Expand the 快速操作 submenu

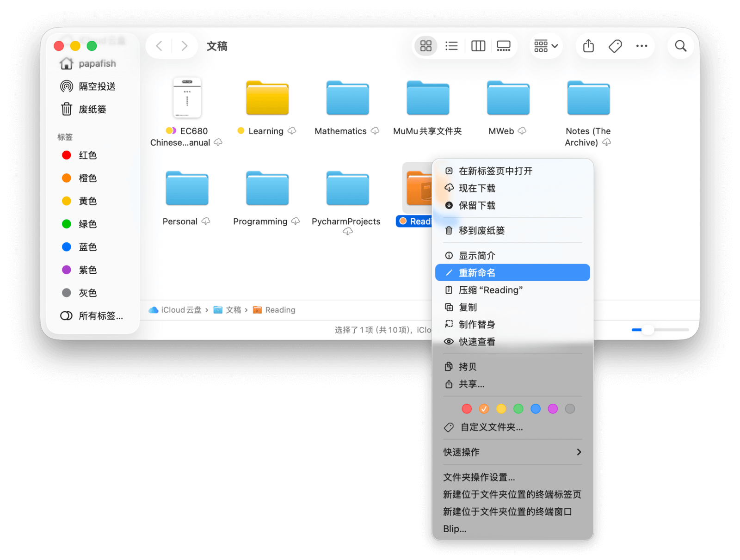(x=512, y=452)
